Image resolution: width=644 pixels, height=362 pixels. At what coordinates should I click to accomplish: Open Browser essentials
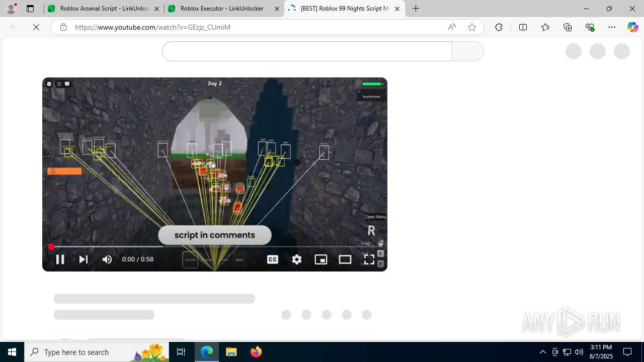590,27
